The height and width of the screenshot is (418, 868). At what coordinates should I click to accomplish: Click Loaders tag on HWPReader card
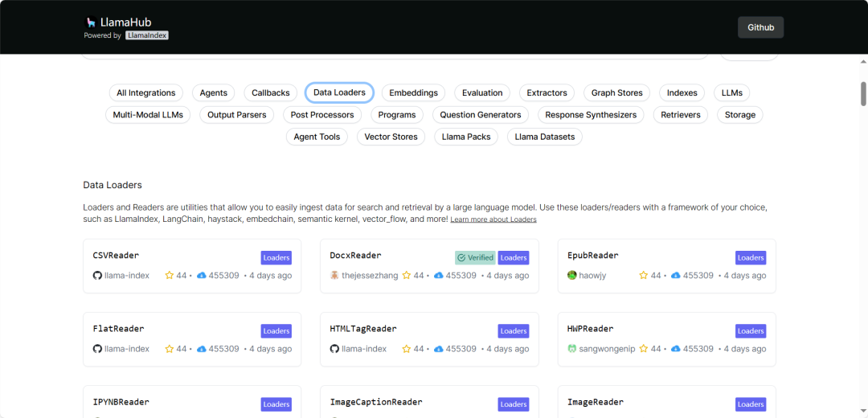point(751,331)
